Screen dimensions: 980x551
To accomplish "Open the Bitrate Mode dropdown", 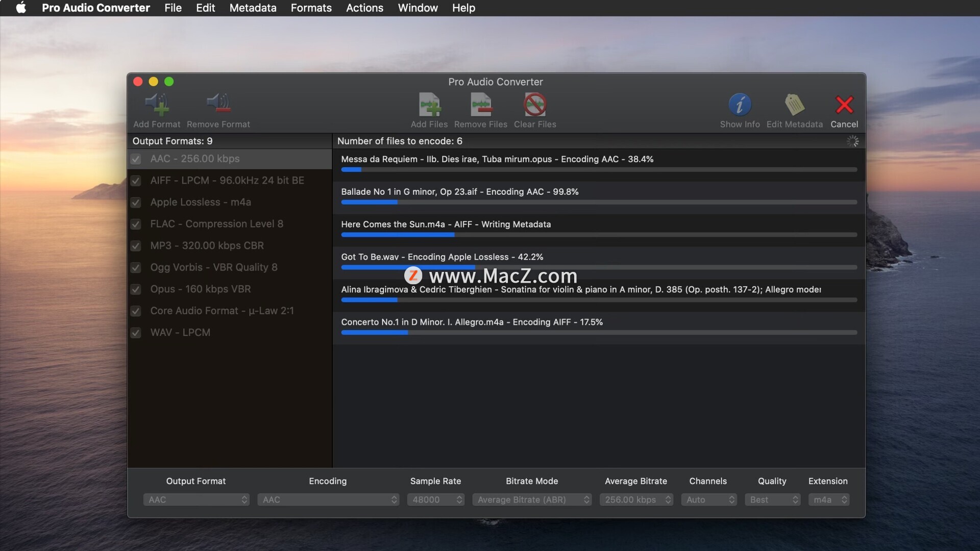I will click(x=532, y=499).
